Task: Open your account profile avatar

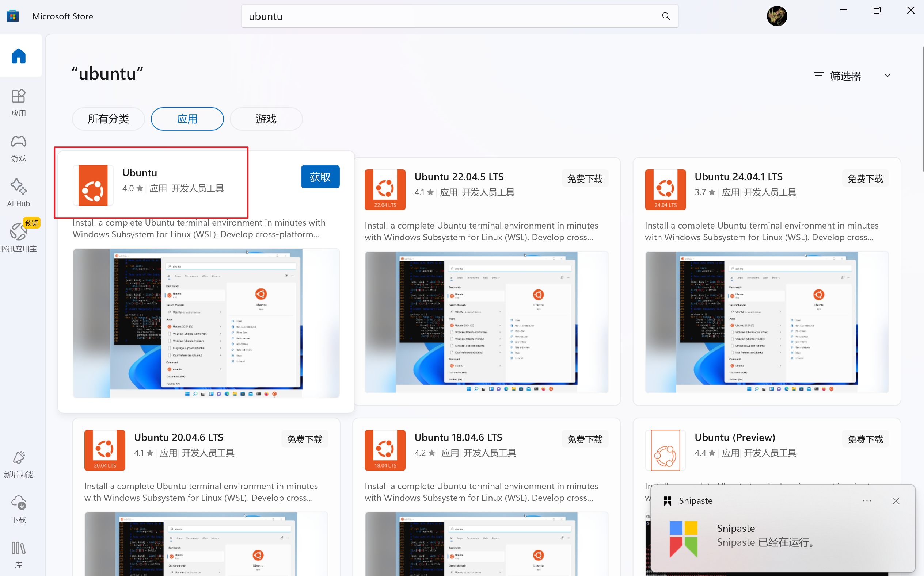Action: pos(777,16)
